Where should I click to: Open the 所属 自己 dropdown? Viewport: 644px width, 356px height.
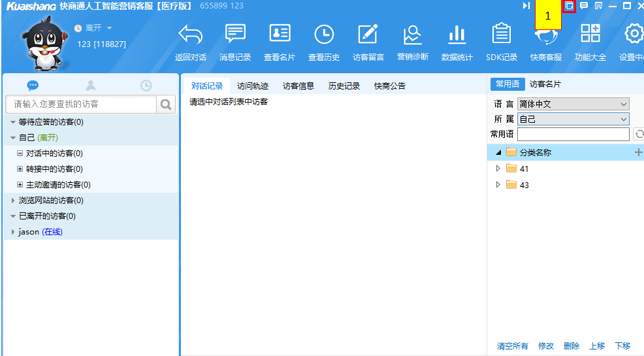coord(573,119)
